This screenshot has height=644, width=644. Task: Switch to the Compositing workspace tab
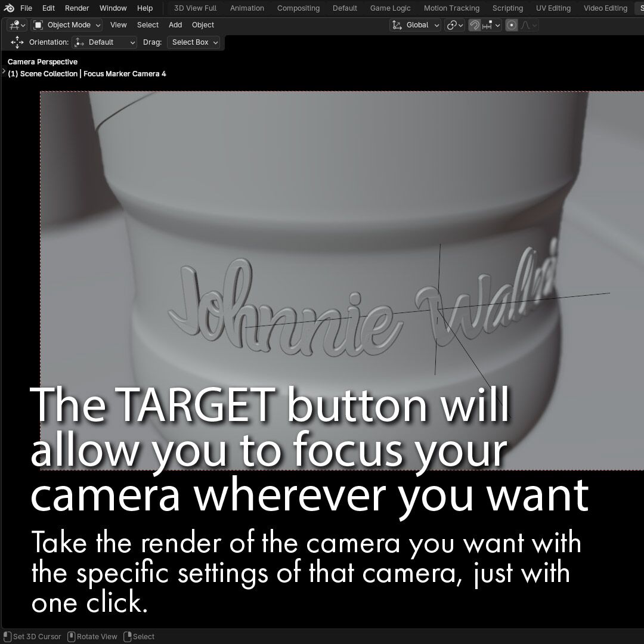click(298, 8)
